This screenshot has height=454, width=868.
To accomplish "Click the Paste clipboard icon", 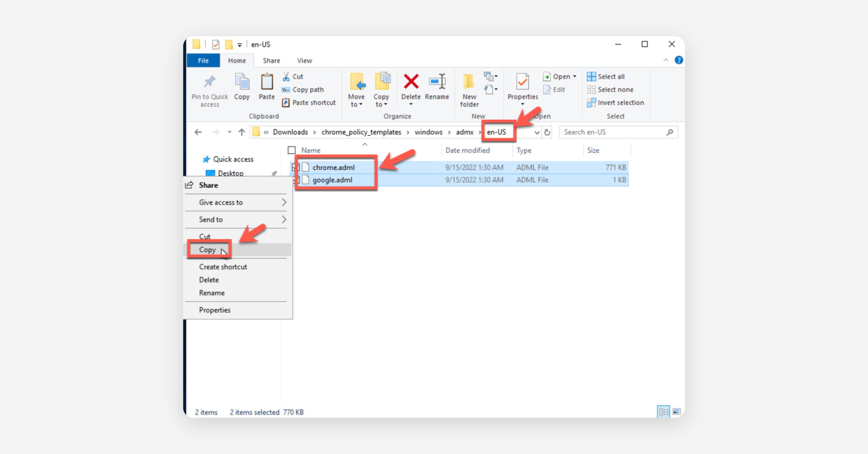I will point(267,82).
